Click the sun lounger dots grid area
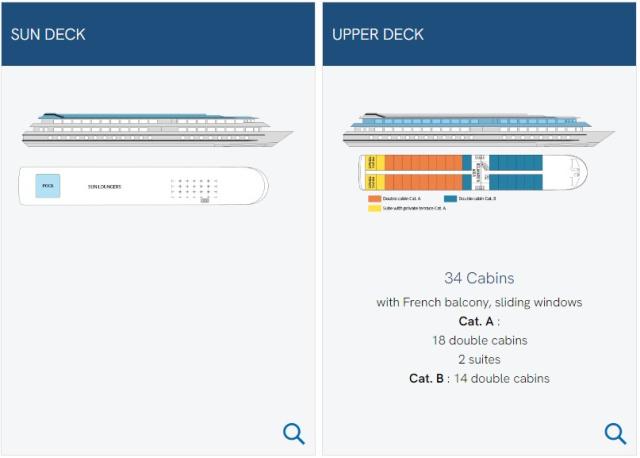Image resolution: width=640 pixels, height=458 pixels. [x=194, y=189]
